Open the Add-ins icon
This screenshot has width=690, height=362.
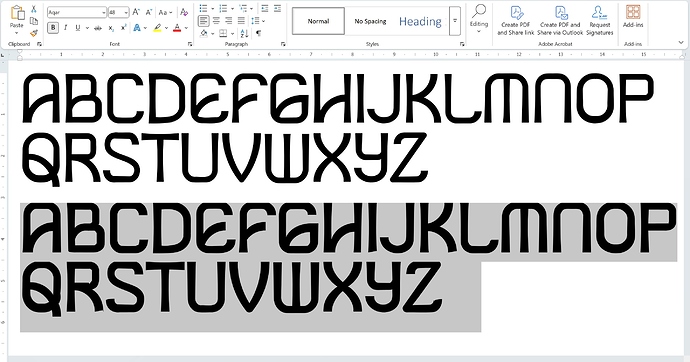633,17
